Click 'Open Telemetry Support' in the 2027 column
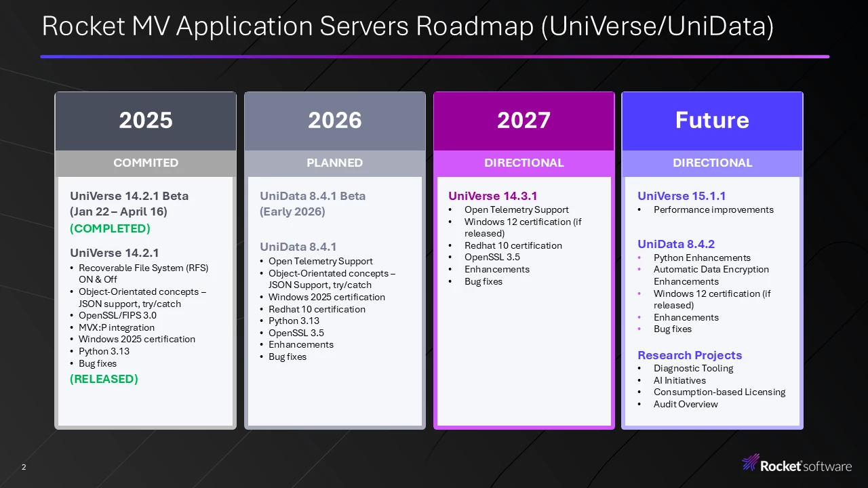Screen dimensions: 868x488 tap(517, 210)
